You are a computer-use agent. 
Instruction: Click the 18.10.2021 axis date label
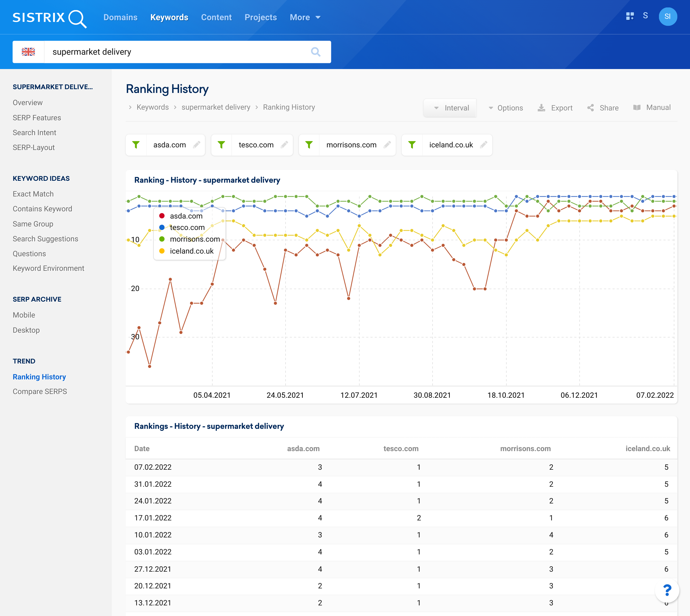coord(506,395)
